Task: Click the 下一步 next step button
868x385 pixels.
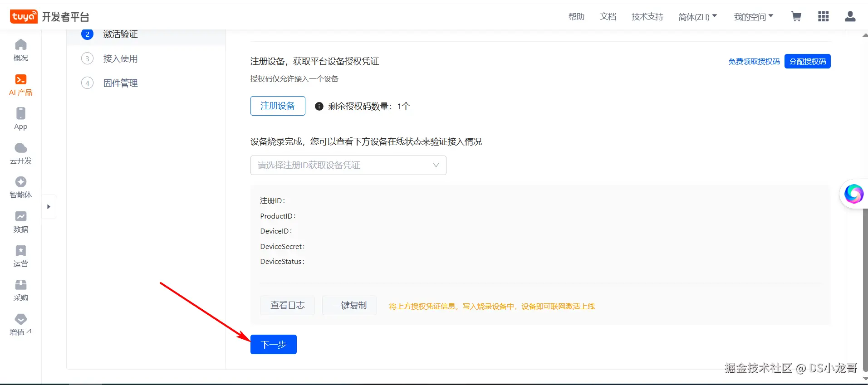Action: point(274,345)
